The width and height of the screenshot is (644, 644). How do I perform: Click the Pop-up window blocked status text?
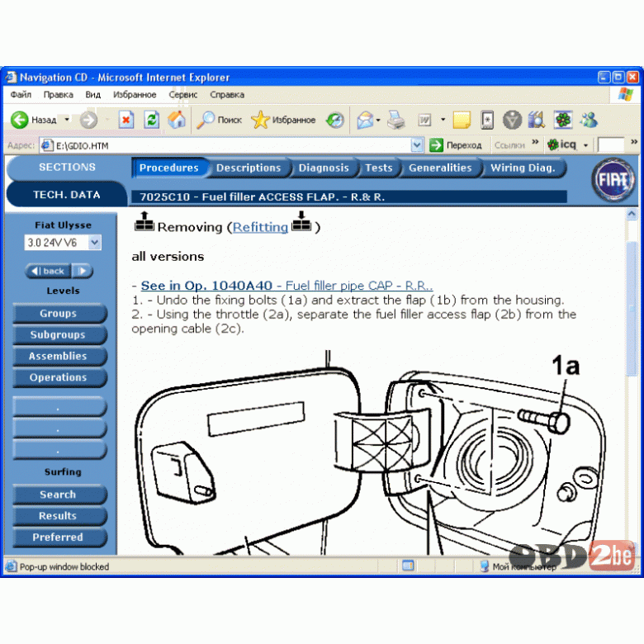click(x=64, y=566)
